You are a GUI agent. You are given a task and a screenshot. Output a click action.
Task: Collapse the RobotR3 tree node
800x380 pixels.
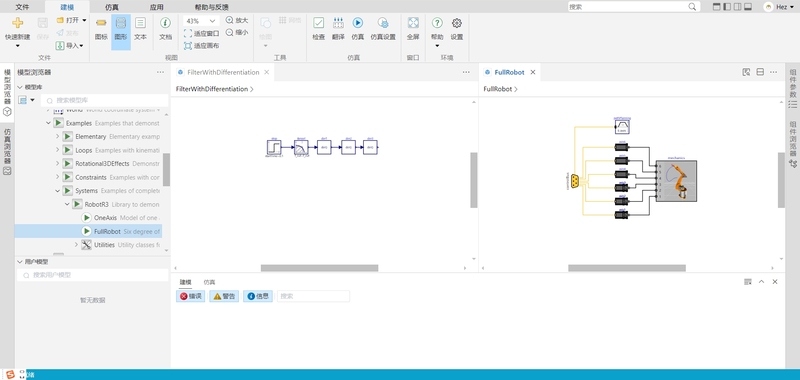67,204
